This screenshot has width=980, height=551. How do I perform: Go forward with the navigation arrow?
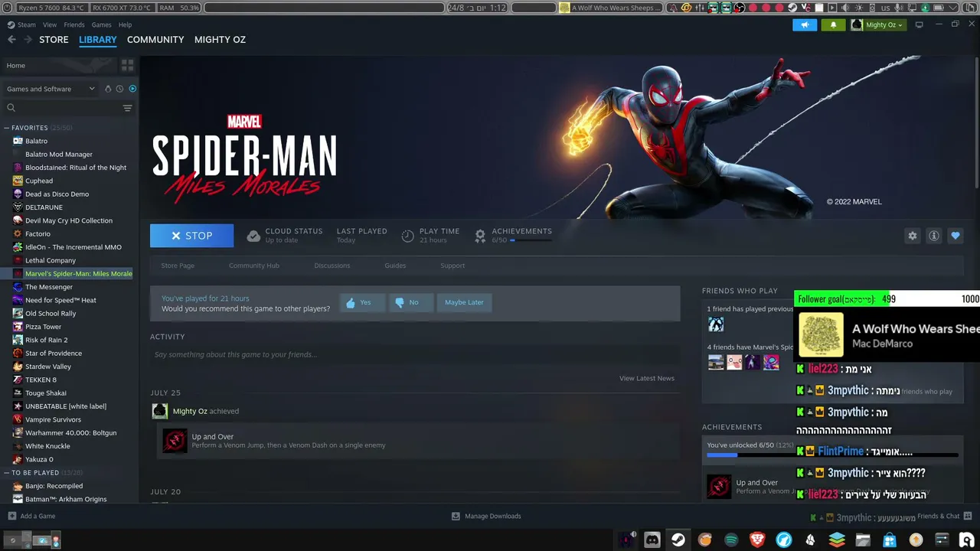click(x=28, y=40)
